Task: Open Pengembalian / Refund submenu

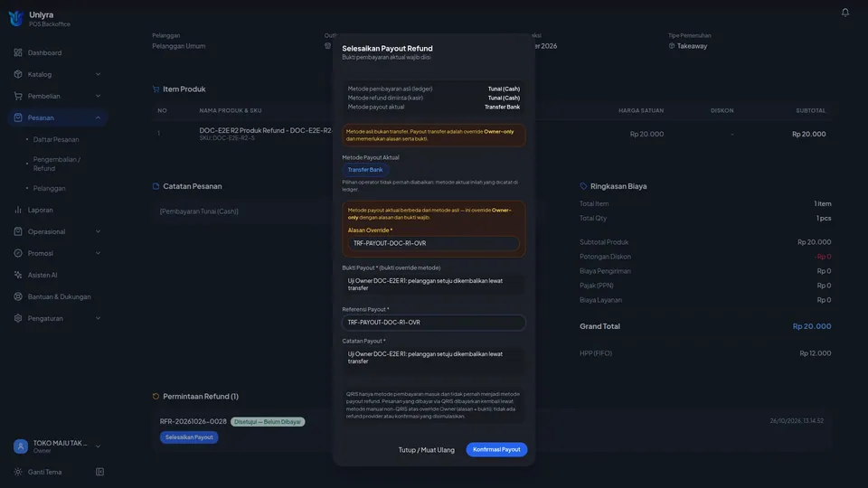Action: [56, 164]
